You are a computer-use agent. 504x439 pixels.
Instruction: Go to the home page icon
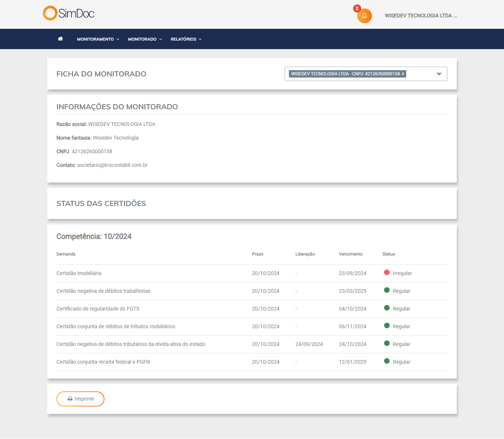click(61, 39)
